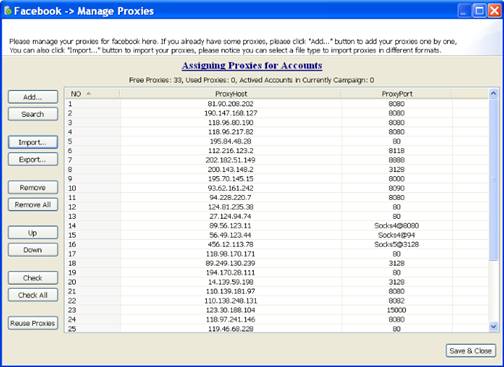Click port value Socks4@94
The width and height of the screenshot is (504, 367).
click(396, 235)
